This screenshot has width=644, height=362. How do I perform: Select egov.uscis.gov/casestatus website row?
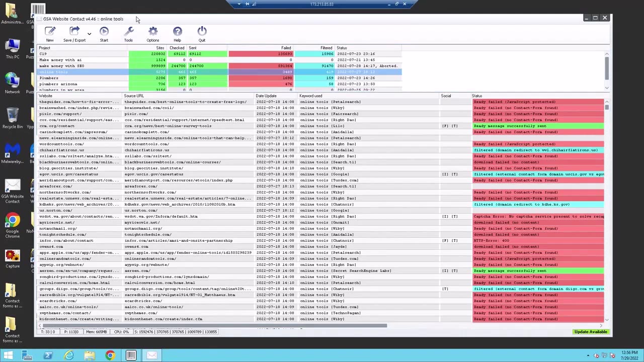[x=321, y=174]
